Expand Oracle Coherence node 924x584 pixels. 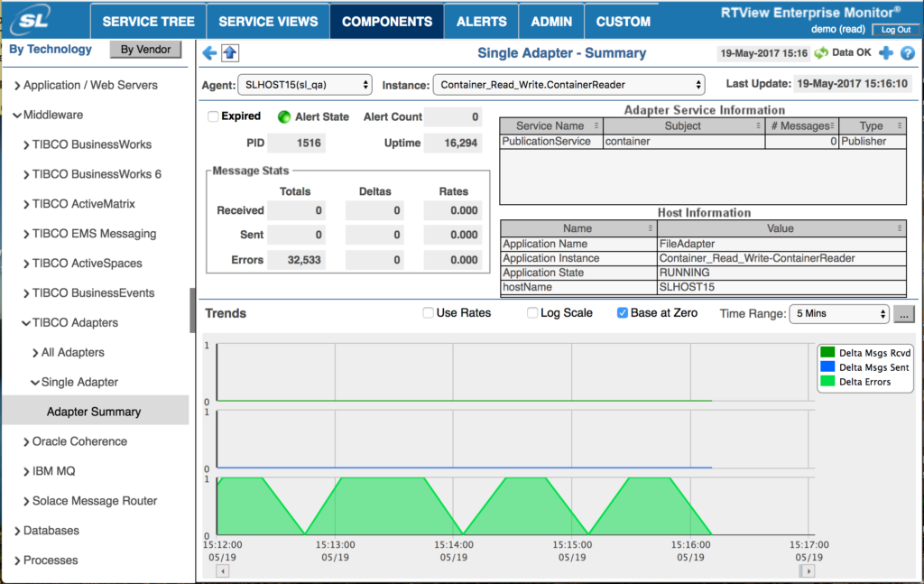tap(26, 442)
